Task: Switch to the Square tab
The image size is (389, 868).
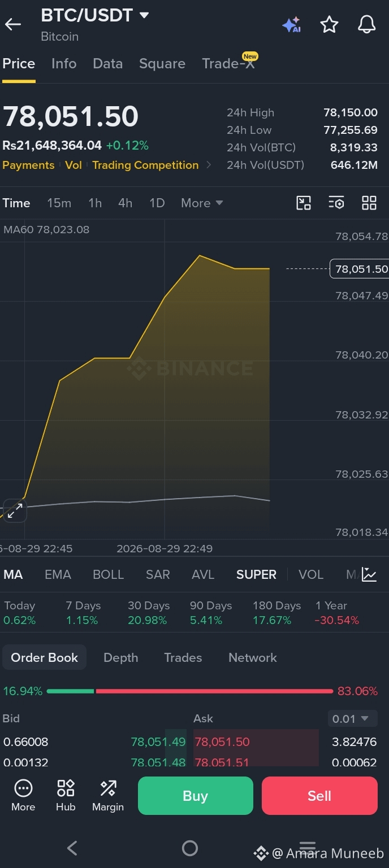Action: [162, 64]
